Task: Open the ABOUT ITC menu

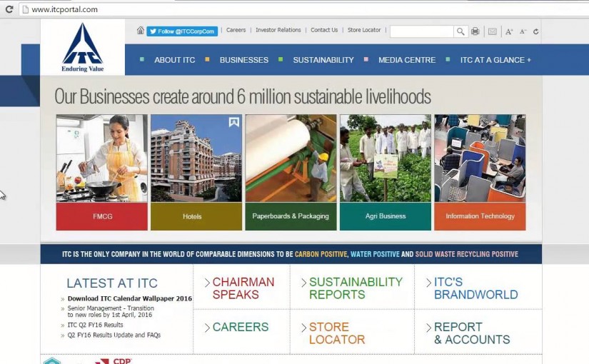Action: 175,60
